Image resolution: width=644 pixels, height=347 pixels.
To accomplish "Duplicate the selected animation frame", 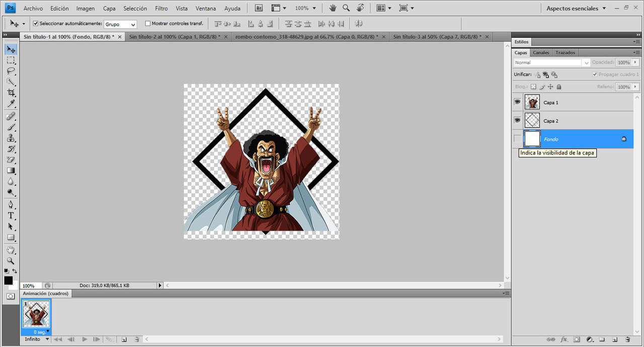I will click(x=124, y=339).
